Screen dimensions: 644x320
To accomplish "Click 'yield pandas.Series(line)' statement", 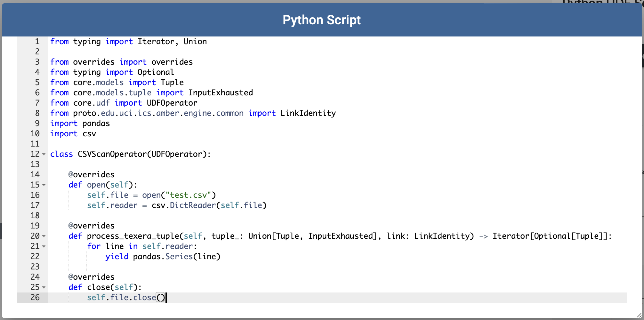I will (x=163, y=257).
